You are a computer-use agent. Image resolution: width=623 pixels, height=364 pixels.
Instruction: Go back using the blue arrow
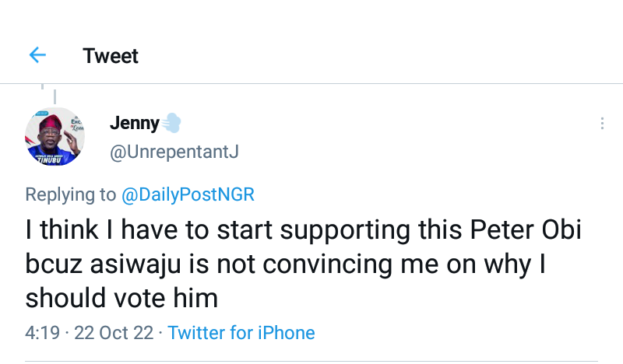pos(37,55)
